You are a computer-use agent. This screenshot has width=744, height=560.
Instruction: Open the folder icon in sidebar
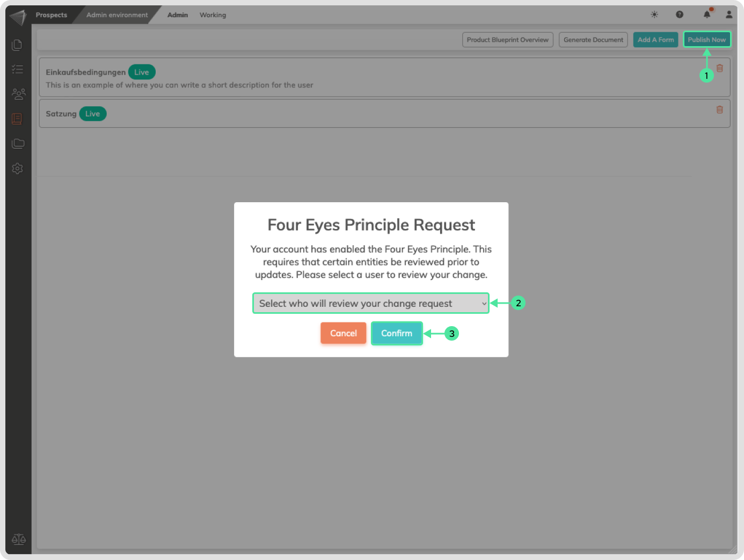[18, 143]
